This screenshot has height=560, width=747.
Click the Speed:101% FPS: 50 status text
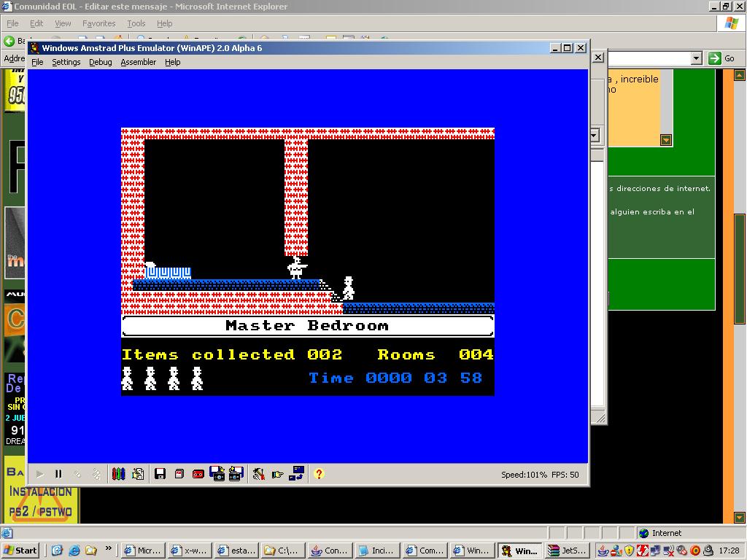pos(540,474)
